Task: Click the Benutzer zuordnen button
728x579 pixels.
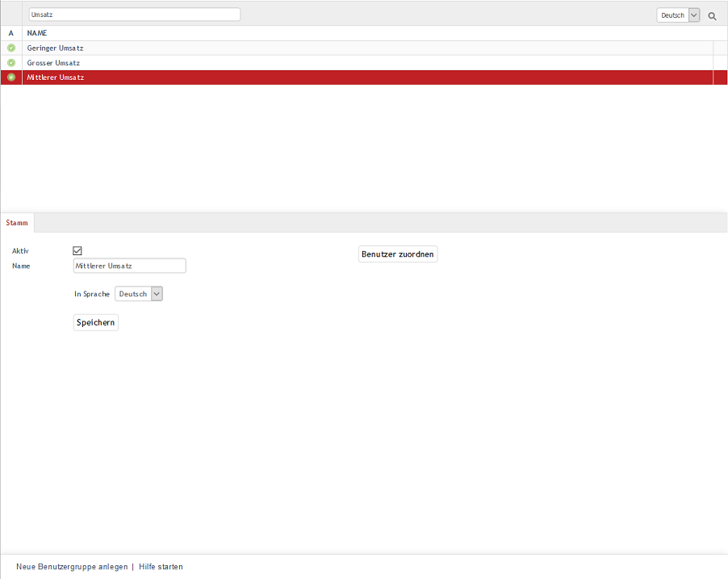Action: click(x=398, y=254)
